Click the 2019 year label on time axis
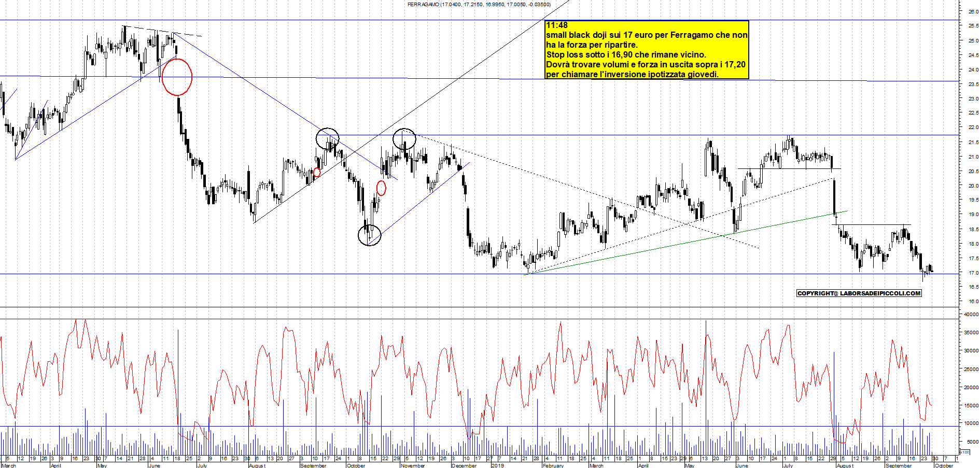 point(497,465)
